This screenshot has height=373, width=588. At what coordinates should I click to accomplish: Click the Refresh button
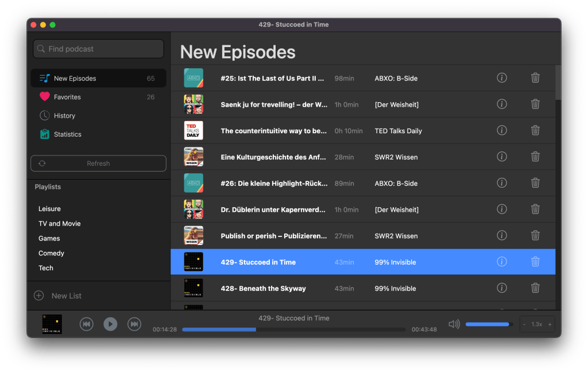(98, 164)
